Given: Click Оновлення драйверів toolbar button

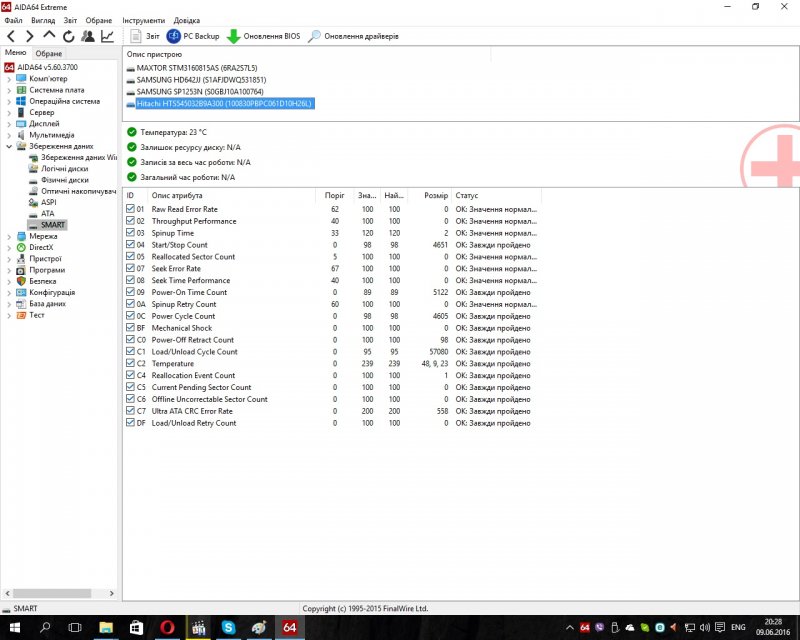Looking at the screenshot, I should click(353, 36).
